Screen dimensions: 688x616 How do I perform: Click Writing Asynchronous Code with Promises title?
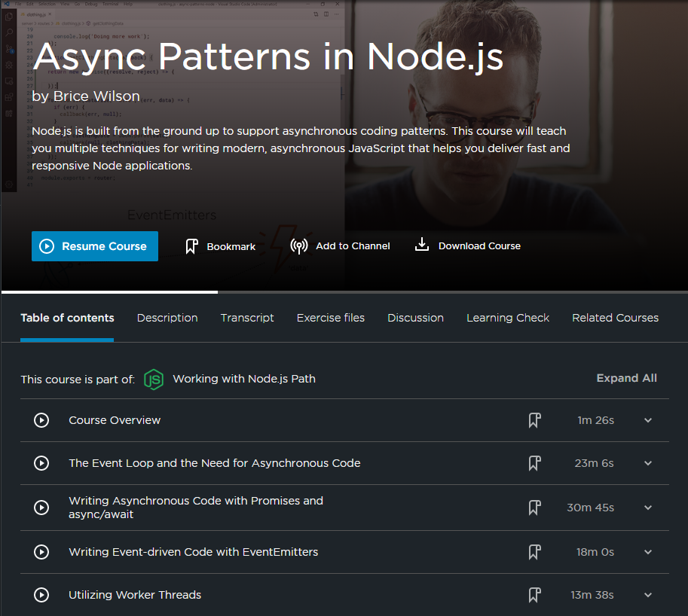(x=196, y=508)
